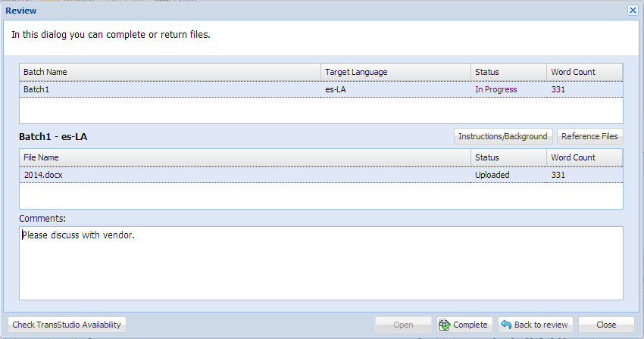Select the Batch1 row in batch table

coord(321,89)
